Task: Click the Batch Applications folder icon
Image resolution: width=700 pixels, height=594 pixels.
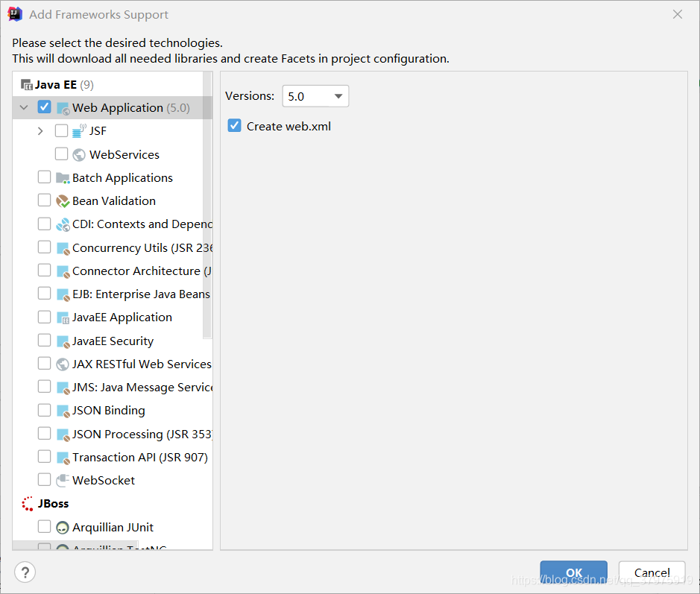Action: (x=63, y=178)
